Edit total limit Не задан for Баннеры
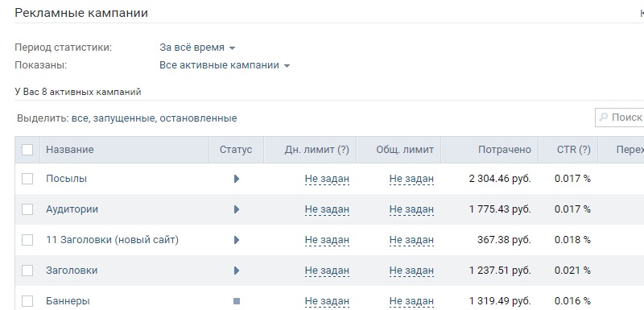644x310 pixels. coord(411,301)
